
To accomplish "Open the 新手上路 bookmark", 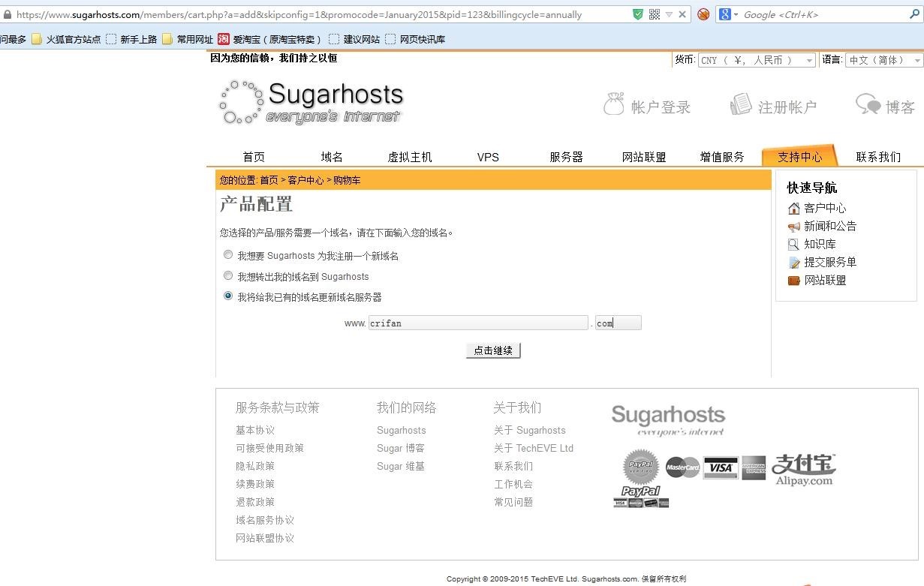I will [131, 39].
